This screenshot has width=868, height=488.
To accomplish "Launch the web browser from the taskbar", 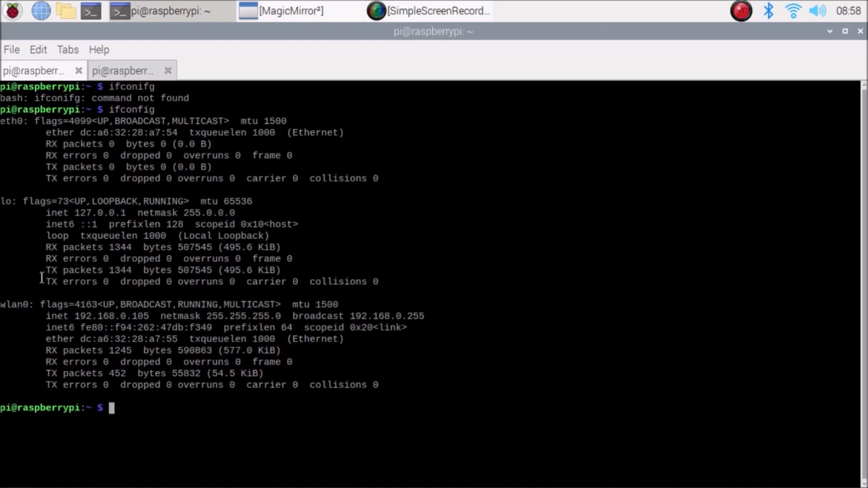I will click(41, 10).
